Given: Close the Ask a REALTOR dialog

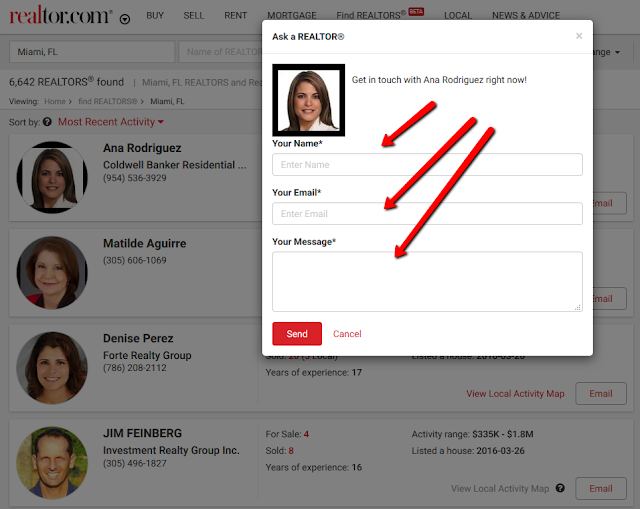Looking at the screenshot, I should 579,36.
